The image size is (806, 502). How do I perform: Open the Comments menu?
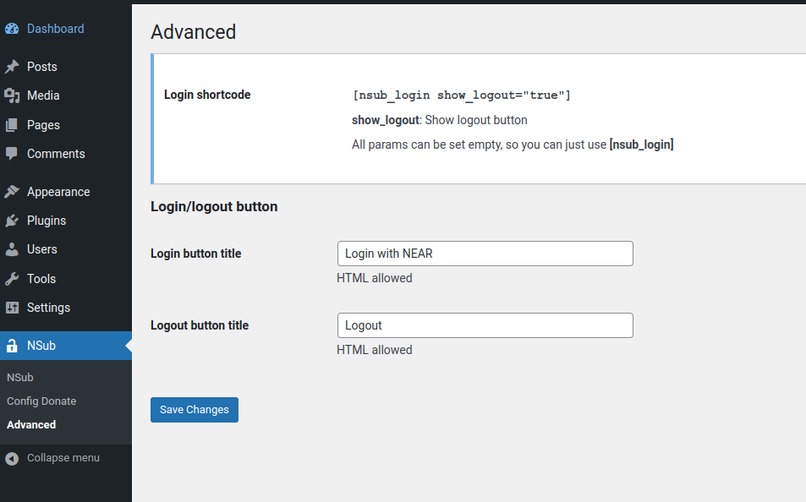point(56,154)
